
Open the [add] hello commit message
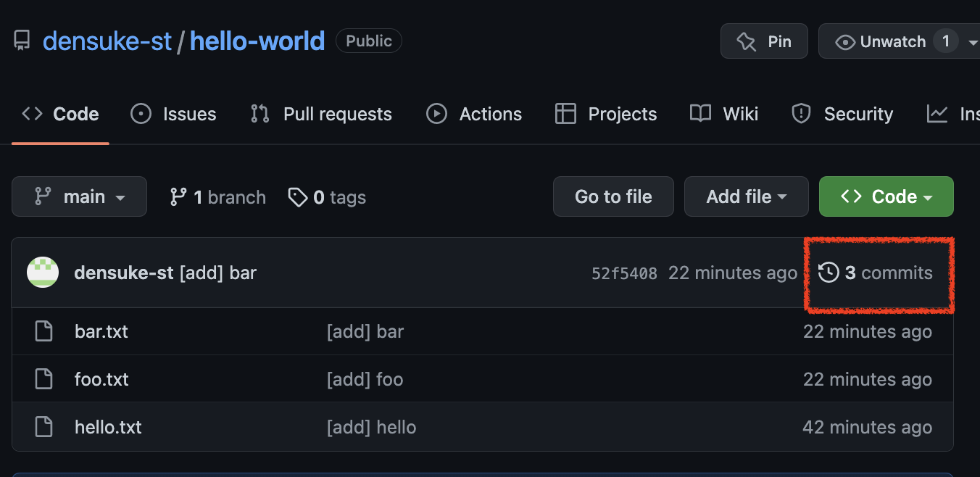point(371,427)
